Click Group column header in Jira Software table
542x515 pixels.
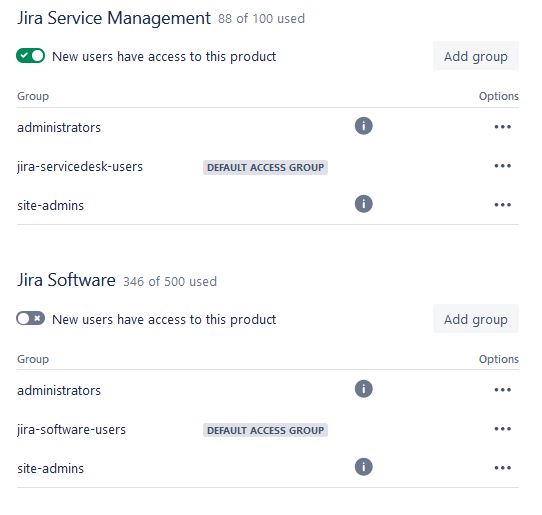[x=33, y=359]
